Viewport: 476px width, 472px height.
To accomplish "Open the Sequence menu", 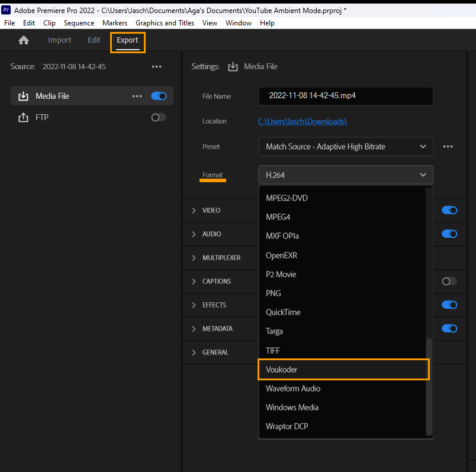I will [x=79, y=23].
